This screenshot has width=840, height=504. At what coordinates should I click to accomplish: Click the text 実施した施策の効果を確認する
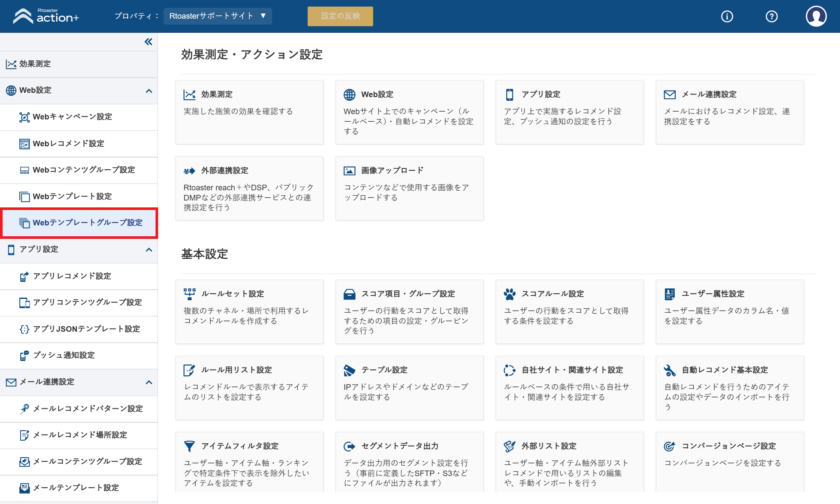(x=238, y=111)
